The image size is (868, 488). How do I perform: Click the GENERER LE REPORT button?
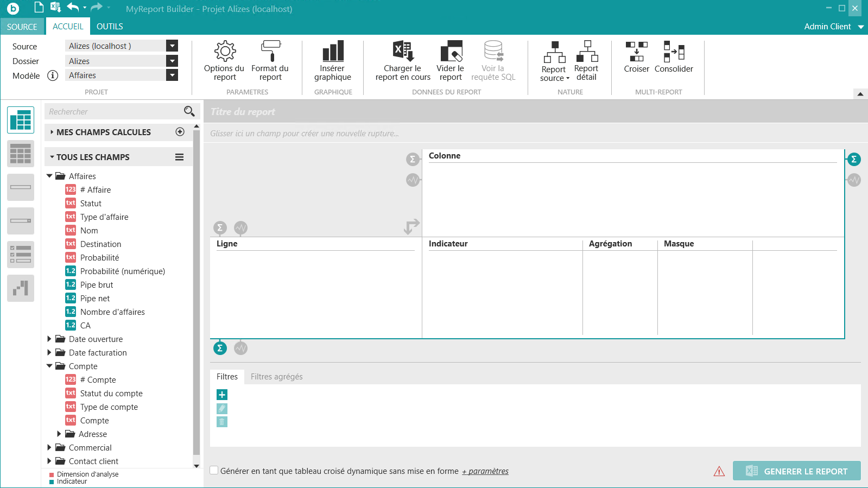[796, 471]
